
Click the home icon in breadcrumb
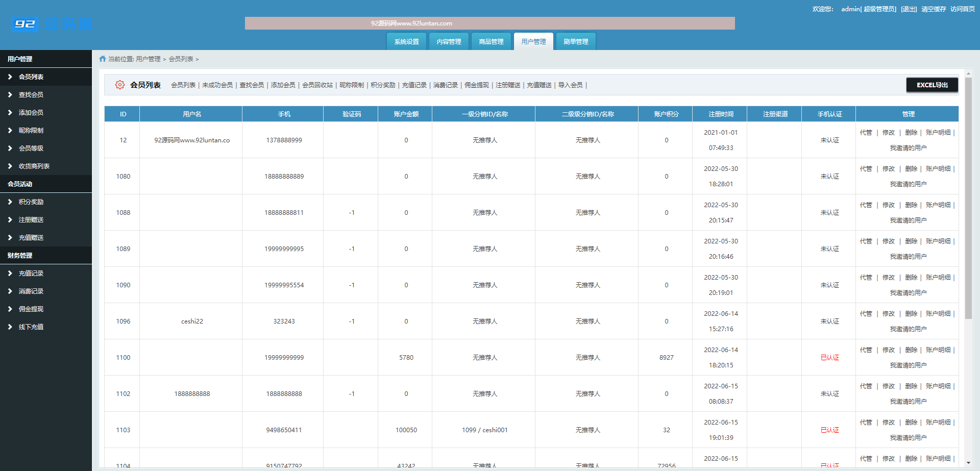tap(103, 59)
